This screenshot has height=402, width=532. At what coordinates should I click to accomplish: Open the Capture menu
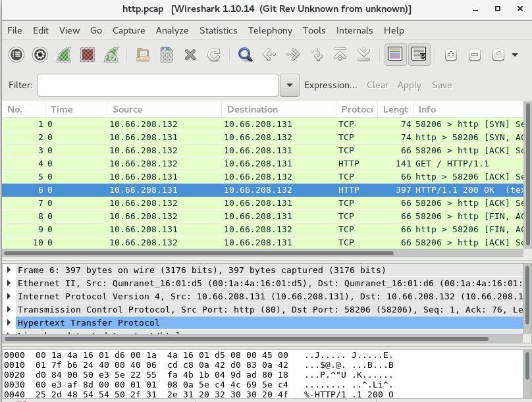point(128,30)
